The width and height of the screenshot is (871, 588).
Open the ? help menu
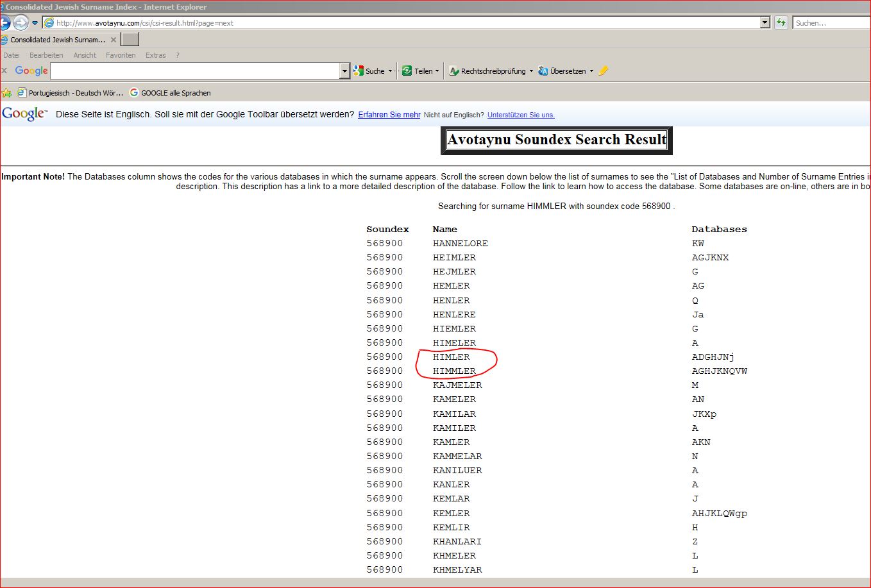pyautogui.click(x=178, y=55)
